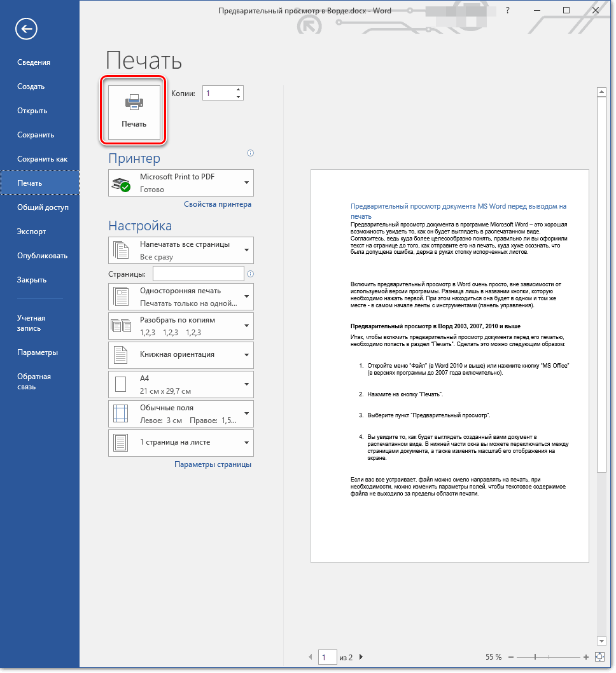This screenshot has width=616, height=673.
Task: Select Экспорт in the left menu
Action: [31, 232]
